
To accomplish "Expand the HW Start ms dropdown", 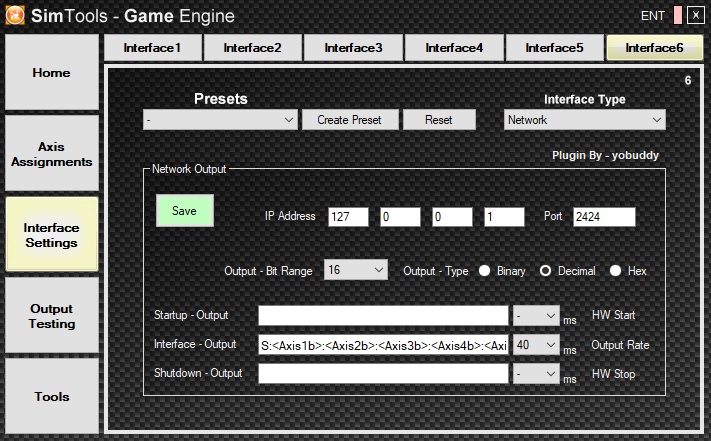I will coord(536,316).
